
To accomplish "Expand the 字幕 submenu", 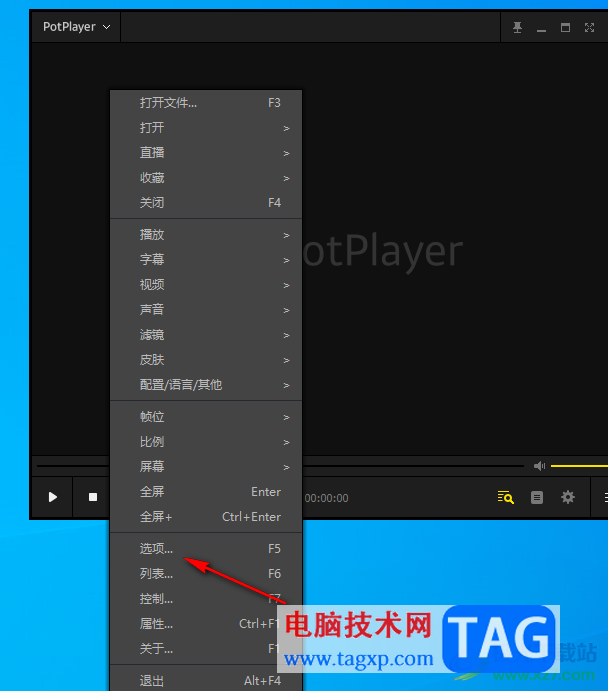I will 206,260.
